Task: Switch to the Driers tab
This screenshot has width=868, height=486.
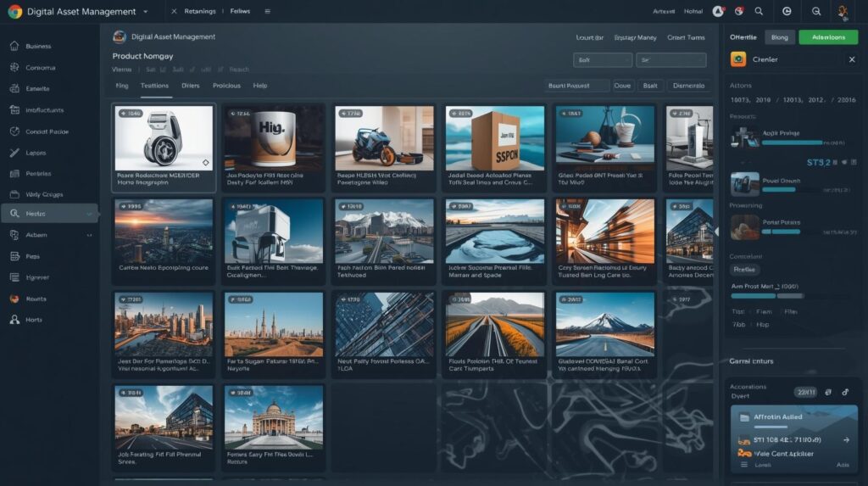Action: tap(191, 86)
